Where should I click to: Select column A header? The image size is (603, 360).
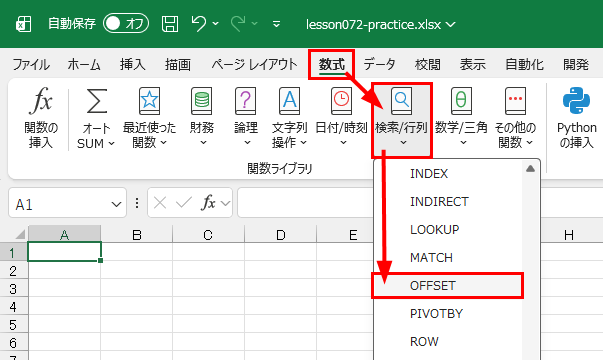[64, 234]
